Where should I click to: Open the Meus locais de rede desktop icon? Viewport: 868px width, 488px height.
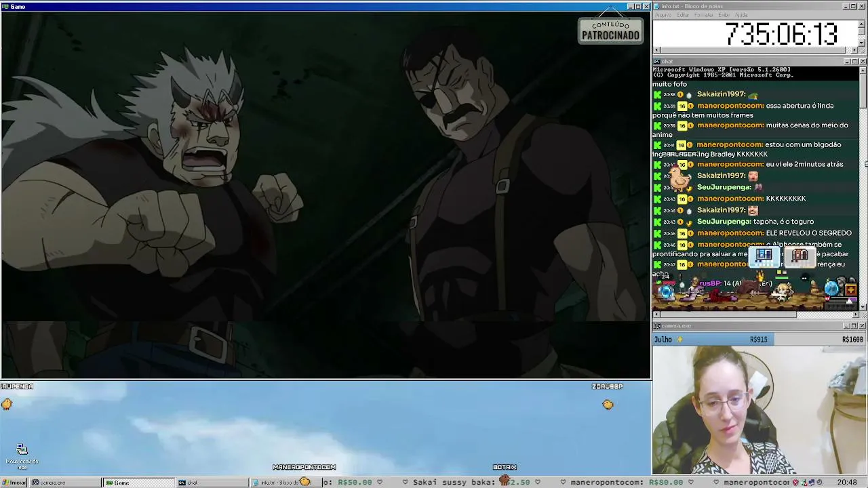click(22, 456)
